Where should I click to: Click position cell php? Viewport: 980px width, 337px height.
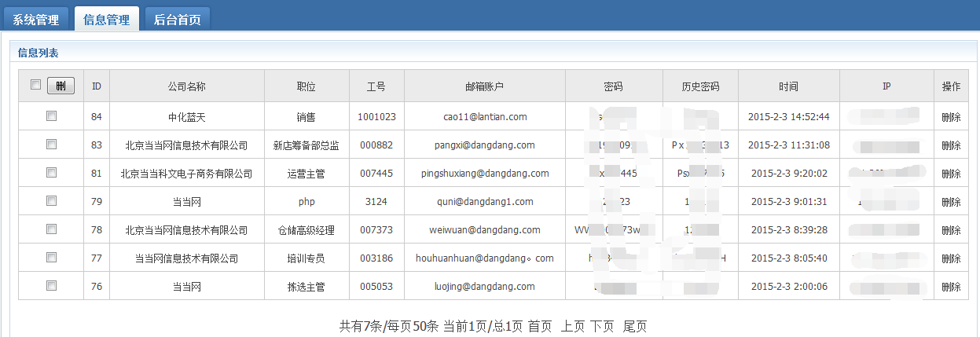pos(306,202)
